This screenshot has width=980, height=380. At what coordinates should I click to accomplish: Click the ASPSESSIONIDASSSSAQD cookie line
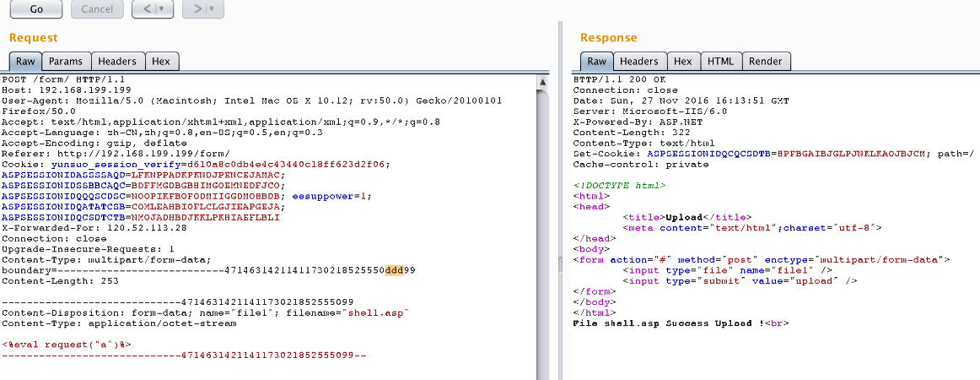click(143, 175)
